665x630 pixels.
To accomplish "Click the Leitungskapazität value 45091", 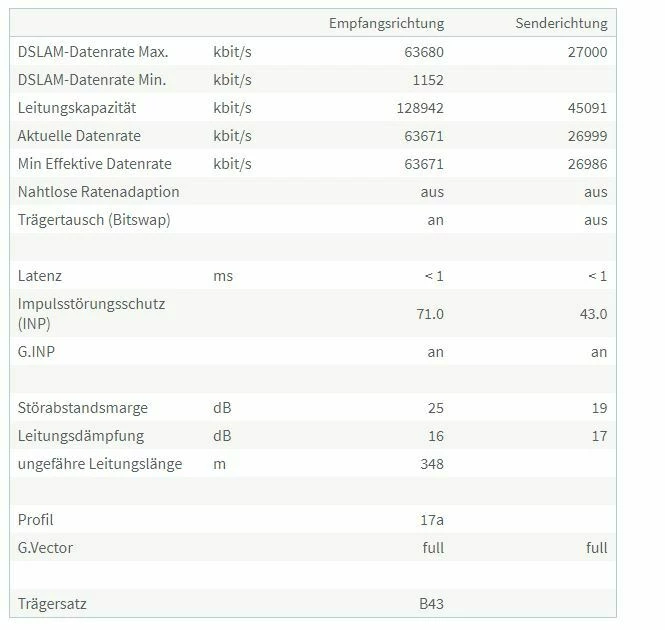I will coord(587,108).
